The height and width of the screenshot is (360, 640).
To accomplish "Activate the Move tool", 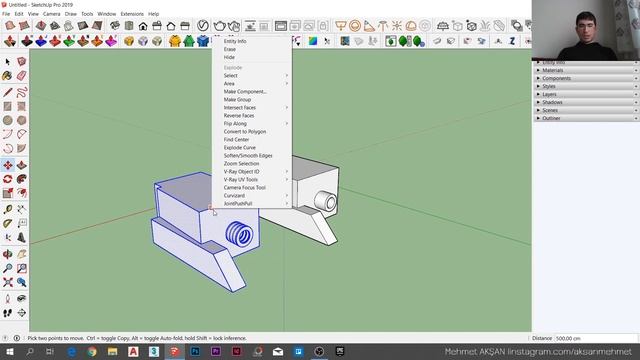I will coord(7,165).
